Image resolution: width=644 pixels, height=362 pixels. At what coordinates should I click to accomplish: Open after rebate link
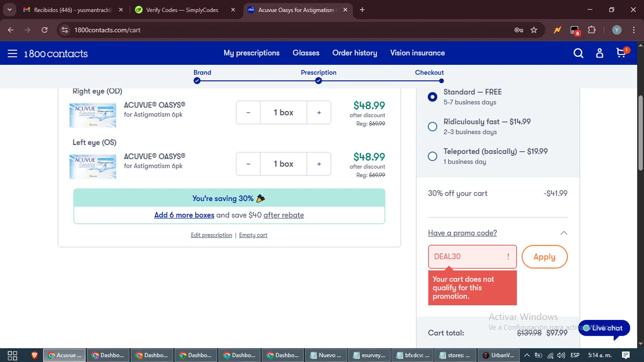(284, 215)
